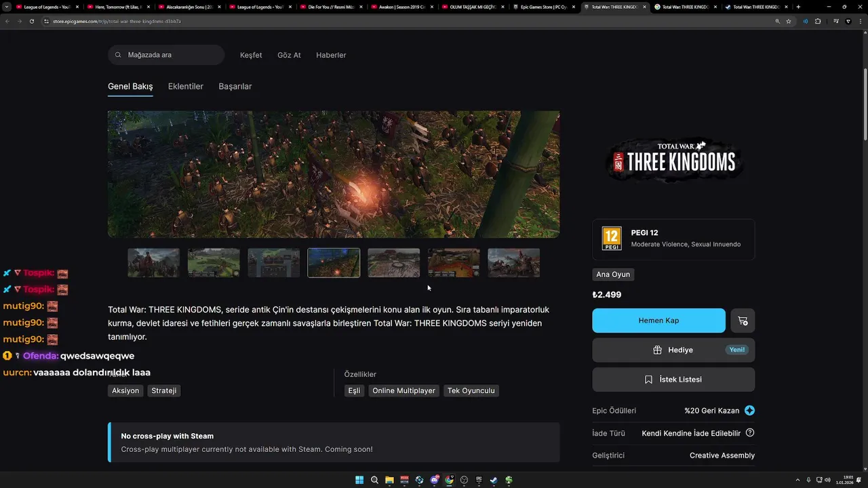Click the large bamboo forest battle screenshot
This screenshot has height=488, width=868.
coord(334,174)
